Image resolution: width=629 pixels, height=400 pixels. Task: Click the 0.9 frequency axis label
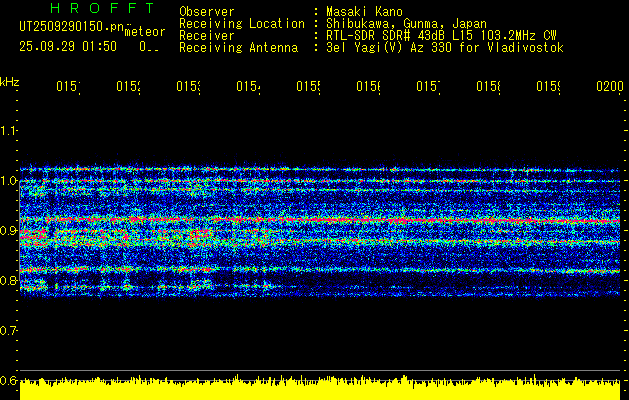pyautogui.click(x=9, y=231)
